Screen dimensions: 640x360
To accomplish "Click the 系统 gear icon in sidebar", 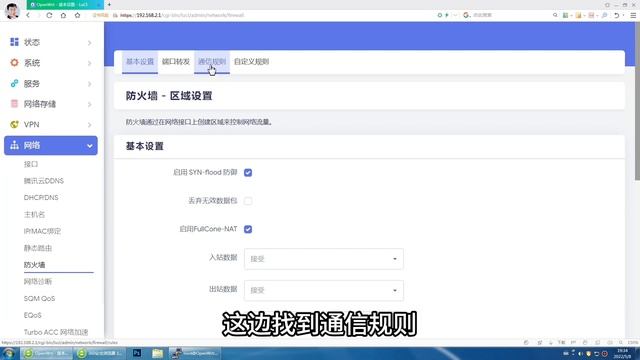I will coord(14,62).
